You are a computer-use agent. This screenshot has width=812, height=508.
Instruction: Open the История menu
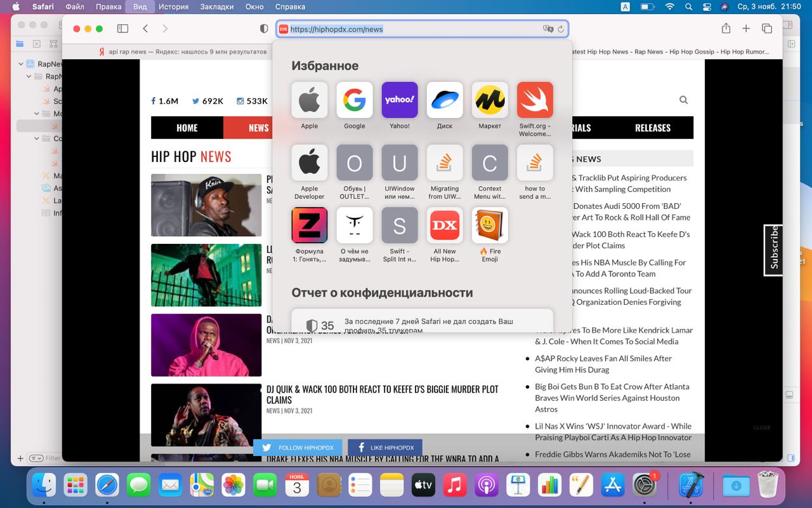click(x=174, y=6)
